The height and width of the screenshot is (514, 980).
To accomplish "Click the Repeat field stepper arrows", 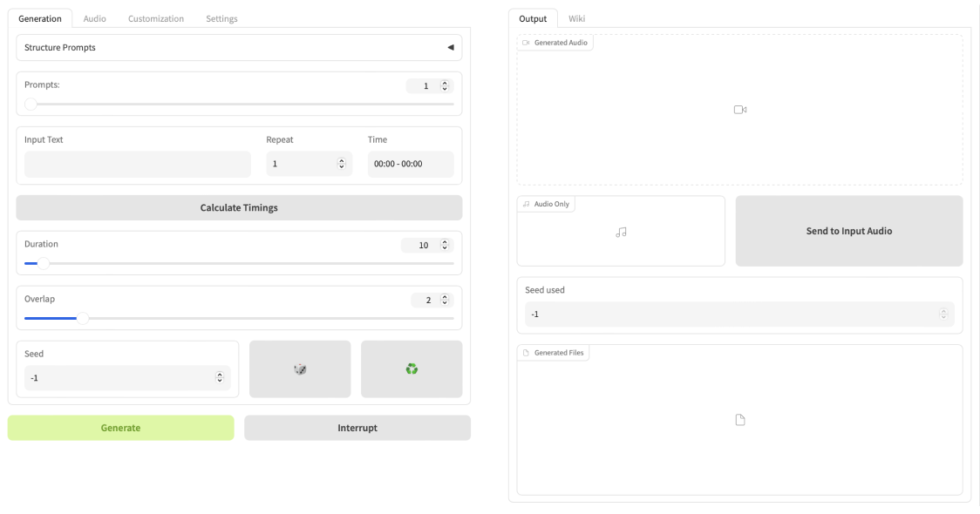I will pyautogui.click(x=341, y=164).
